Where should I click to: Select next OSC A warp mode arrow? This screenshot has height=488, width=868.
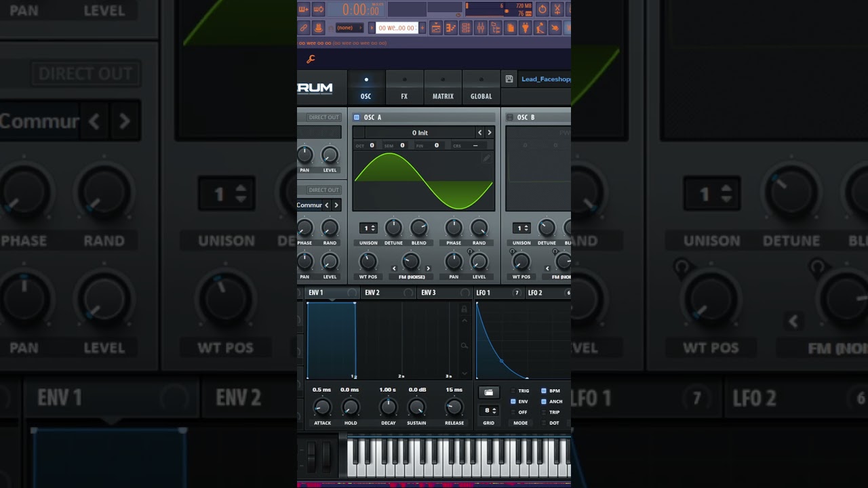point(428,268)
